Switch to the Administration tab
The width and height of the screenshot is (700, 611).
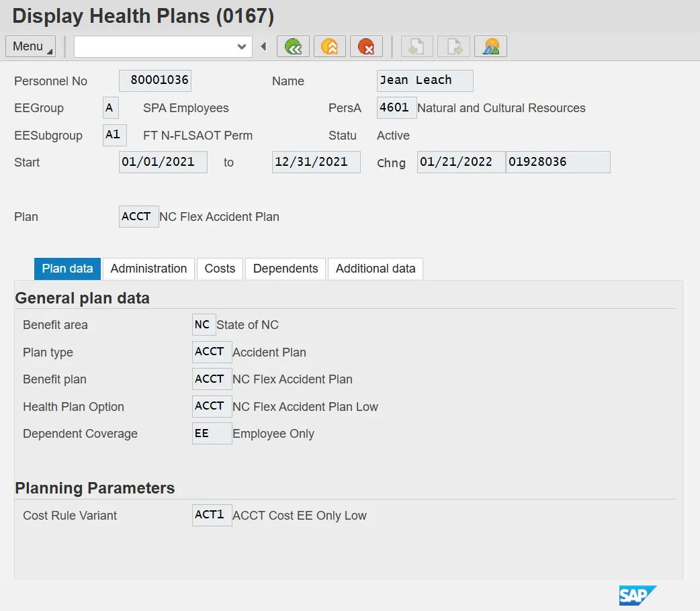click(x=148, y=269)
